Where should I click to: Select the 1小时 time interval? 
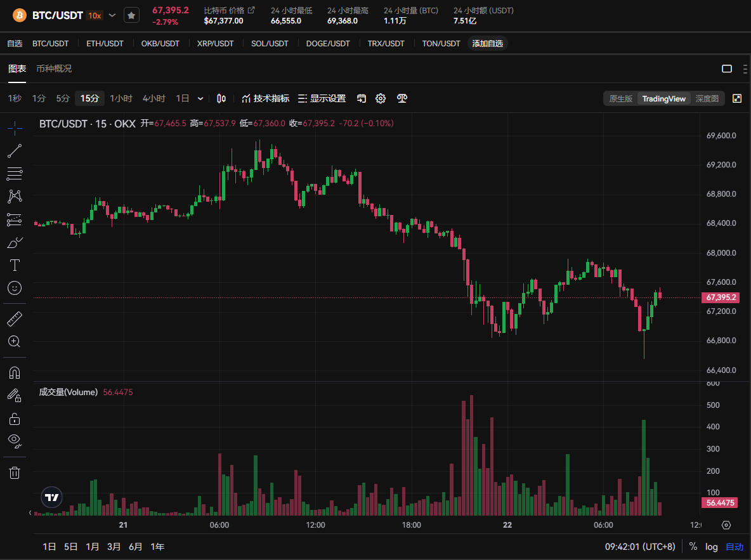click(x=121, y=98)
